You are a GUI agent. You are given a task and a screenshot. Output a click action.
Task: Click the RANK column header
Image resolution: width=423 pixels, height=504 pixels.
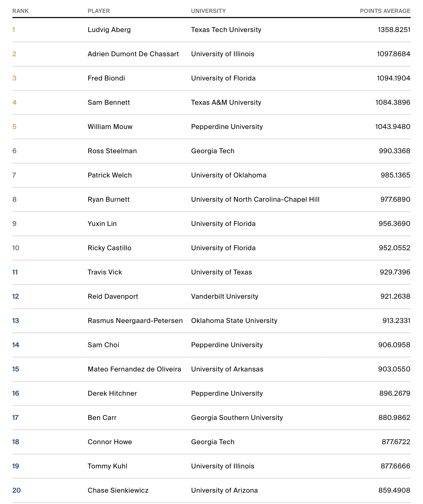tap(20, 11)
